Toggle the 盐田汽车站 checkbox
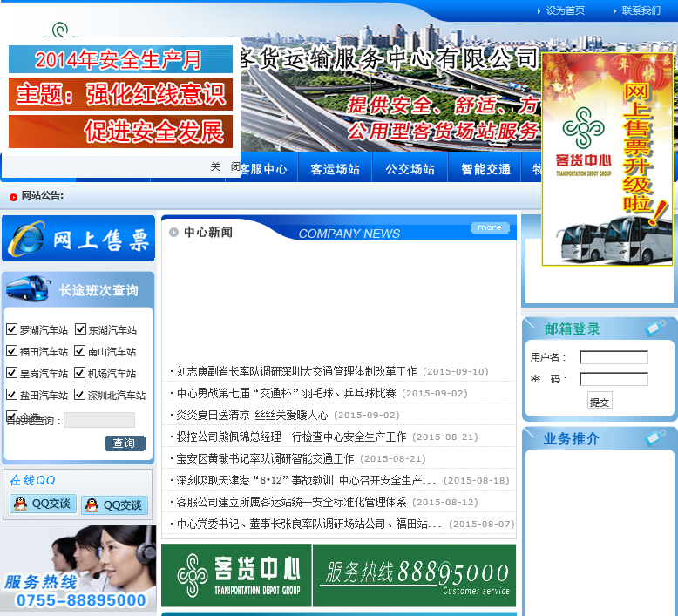The height and width of the screenshot is (616, 678). (x=11, y=394)
